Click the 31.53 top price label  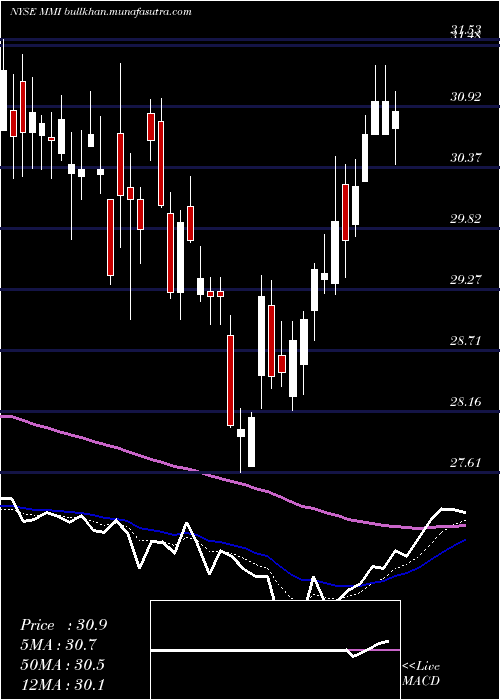(466, 29)
